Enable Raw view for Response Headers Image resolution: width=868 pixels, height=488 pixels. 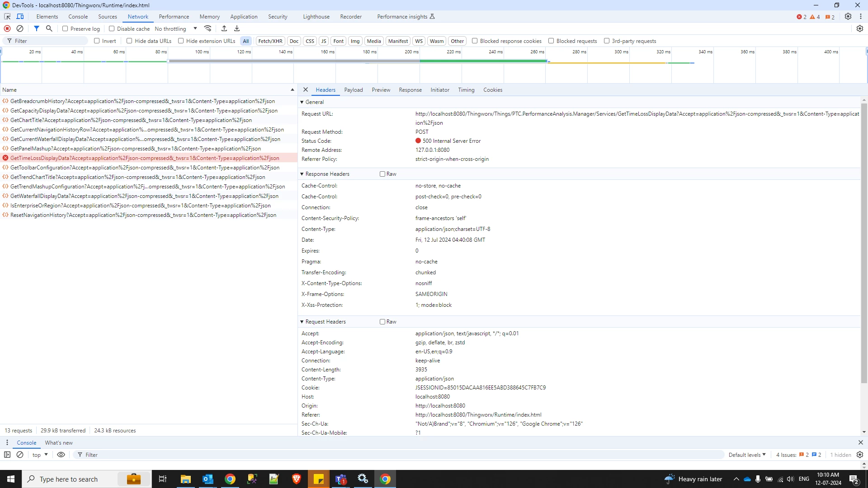(x=382, y=174)
